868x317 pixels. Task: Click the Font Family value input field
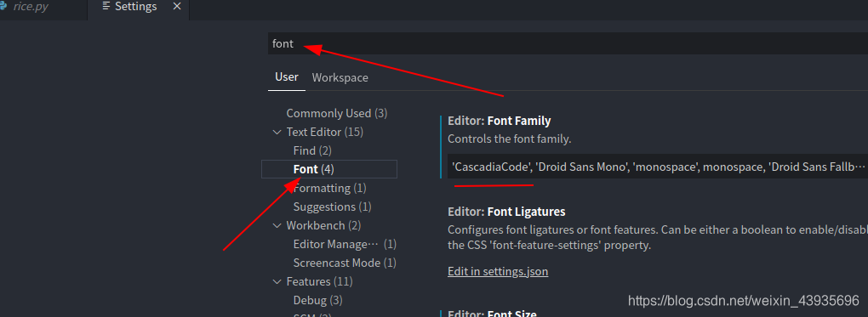click(658, 166)
